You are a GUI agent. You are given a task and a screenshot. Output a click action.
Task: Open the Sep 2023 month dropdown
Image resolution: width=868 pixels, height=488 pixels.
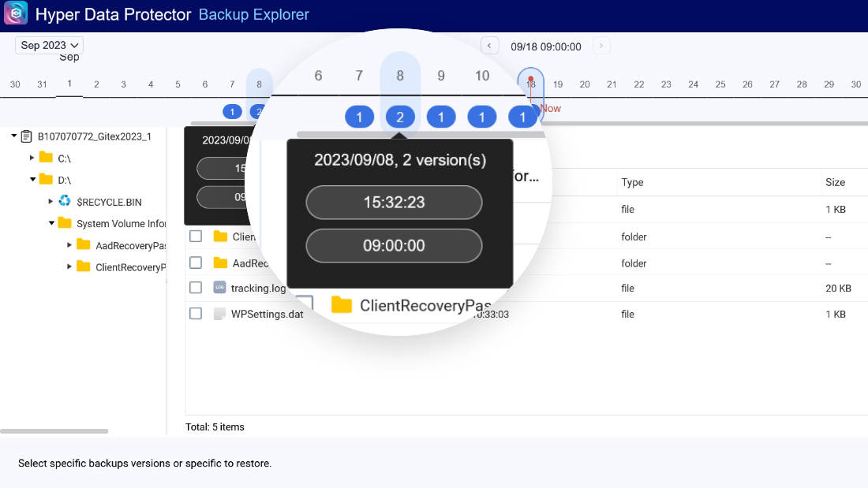49,46
